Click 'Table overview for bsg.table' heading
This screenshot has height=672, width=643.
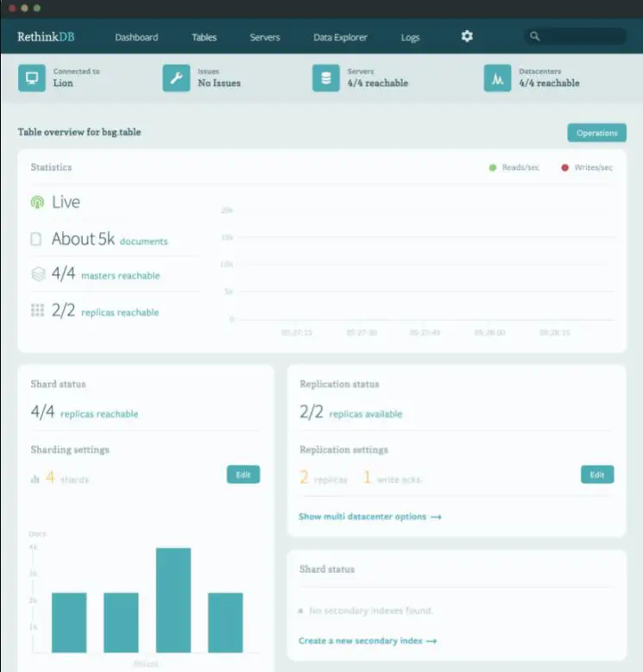pyautogui.click(x=79, y=132)
